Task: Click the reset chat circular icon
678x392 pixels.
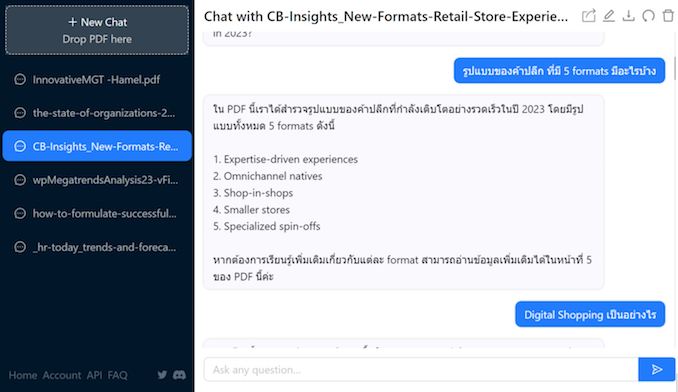Action: (x=648, y=16)
